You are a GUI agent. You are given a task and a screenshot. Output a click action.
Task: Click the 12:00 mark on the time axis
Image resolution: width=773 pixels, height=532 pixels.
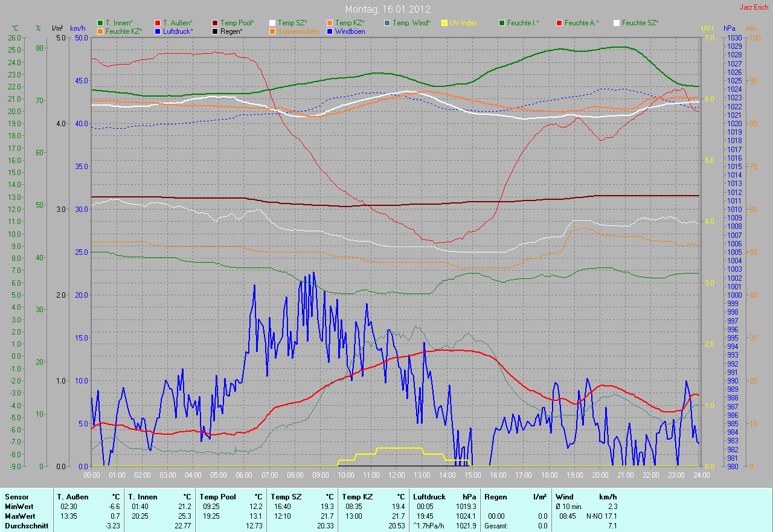click(397, 475)
